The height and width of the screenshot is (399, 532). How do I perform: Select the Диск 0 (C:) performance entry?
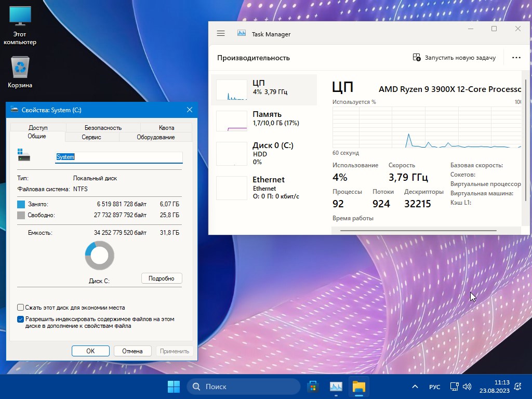click(x=264, y=153)
